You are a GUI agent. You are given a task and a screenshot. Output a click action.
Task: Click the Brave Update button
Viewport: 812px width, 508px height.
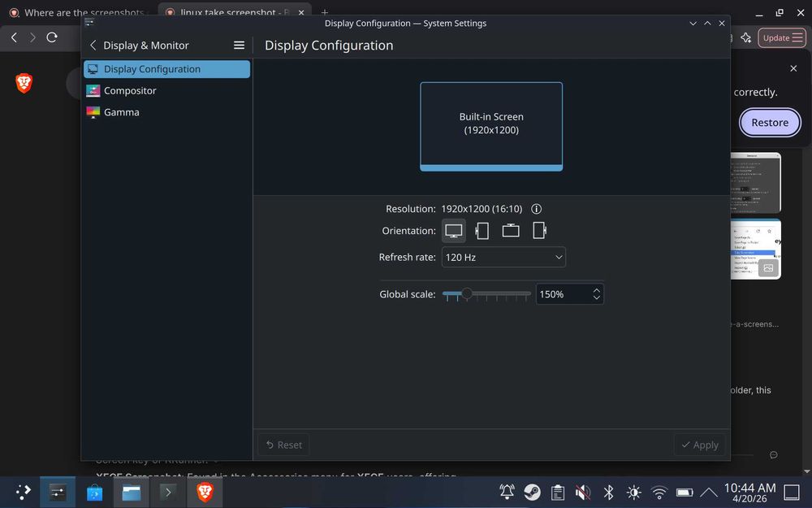[782, 38]
